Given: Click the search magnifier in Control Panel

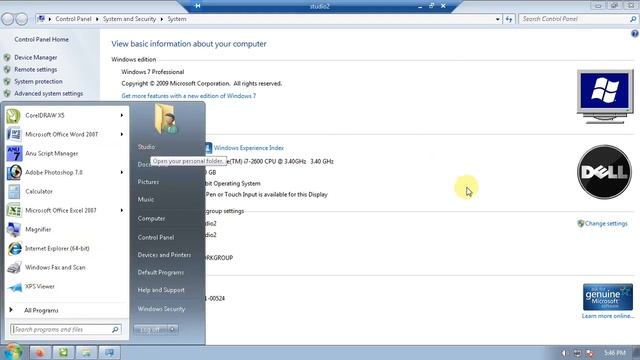Looking at the screenshot, I should pos(633,19).
